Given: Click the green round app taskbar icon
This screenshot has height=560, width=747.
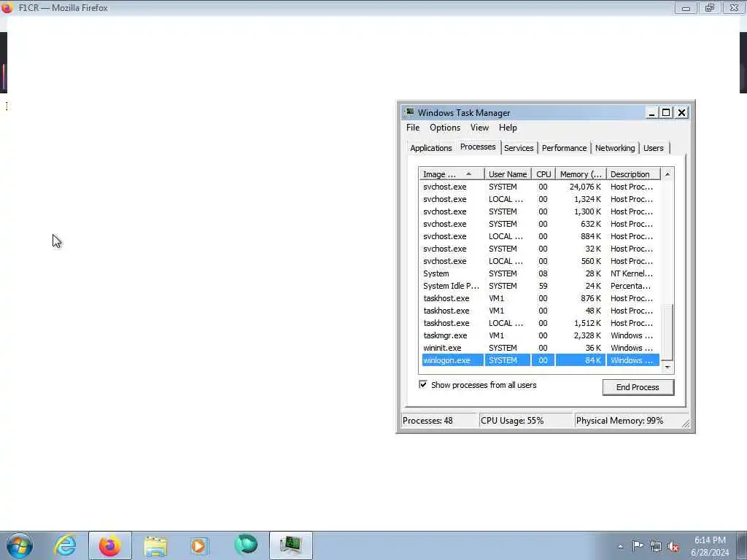Looking at the screenshot, I should point(246,545).
